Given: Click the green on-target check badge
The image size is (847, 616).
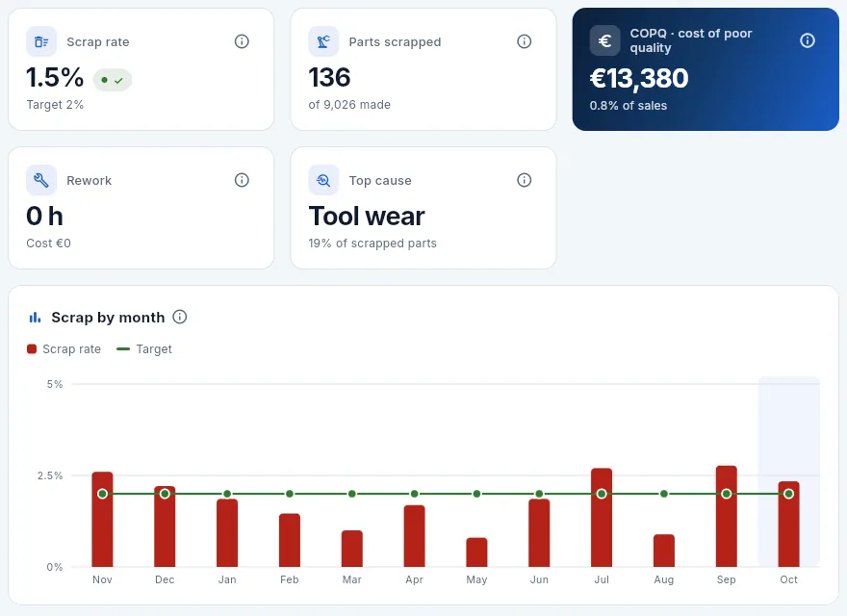Looking at the screenshot, I should (x=113, y=80).
